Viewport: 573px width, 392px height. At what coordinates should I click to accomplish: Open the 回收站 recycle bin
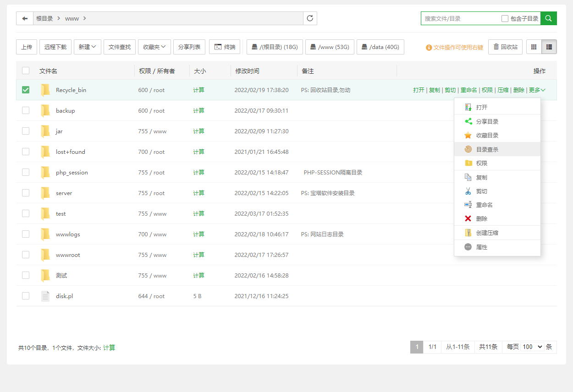point(505,47)
